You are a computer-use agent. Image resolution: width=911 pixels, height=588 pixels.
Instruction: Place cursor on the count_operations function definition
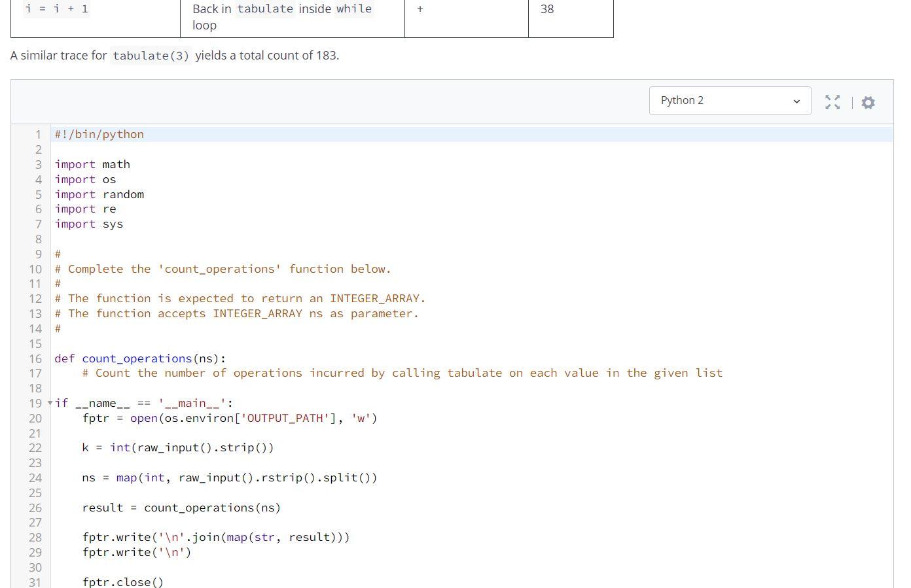137,358
